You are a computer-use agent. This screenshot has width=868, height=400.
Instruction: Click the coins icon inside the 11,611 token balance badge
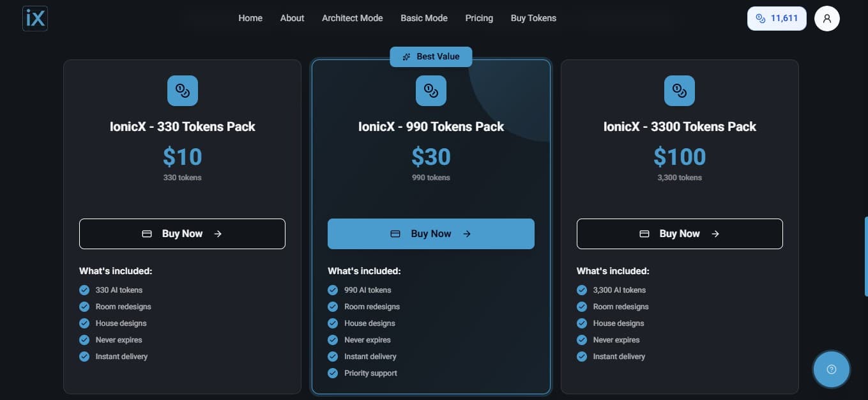pos(760,19)
